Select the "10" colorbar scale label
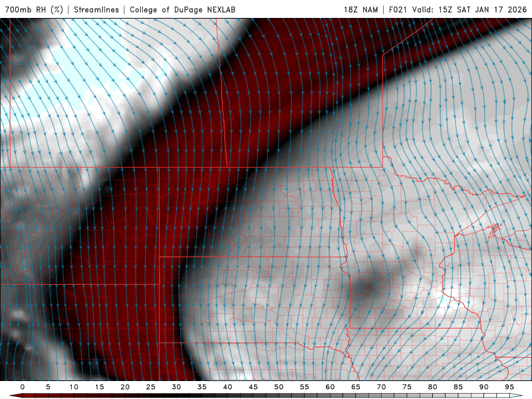Image resolution: width=532 pixels, height=399 pixels. [x=74, y=387]
